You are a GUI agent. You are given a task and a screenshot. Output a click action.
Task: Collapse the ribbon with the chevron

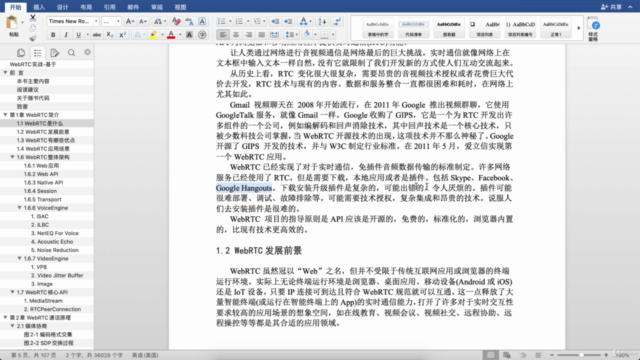pyautogui.click(x=630, y=7)
